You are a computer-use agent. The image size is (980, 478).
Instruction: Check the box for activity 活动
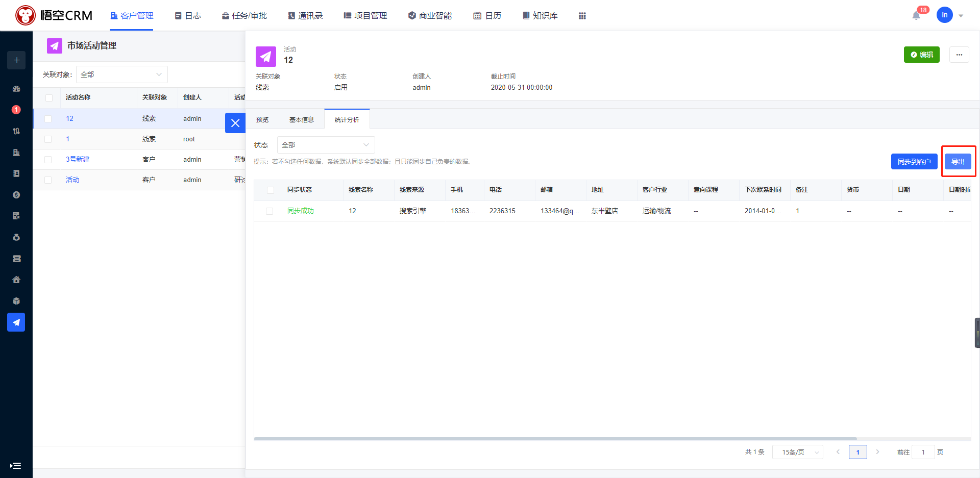pyautogui.click(x=48, y=180)
